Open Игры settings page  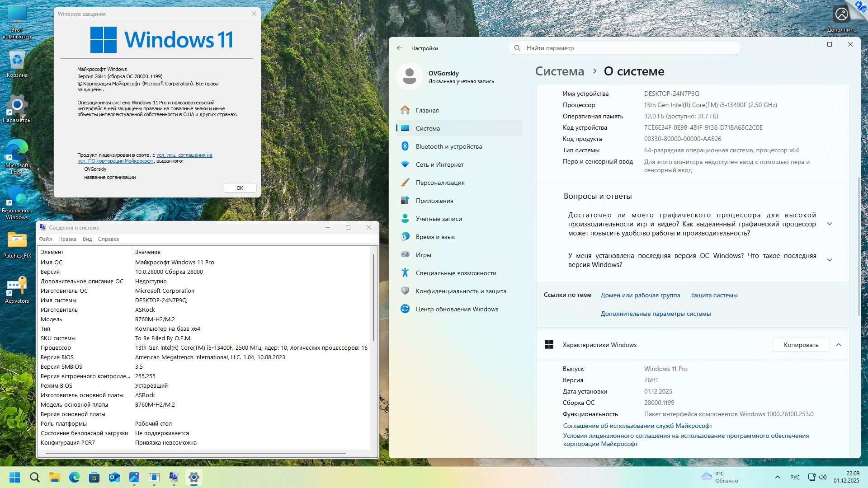pos(423,255)
